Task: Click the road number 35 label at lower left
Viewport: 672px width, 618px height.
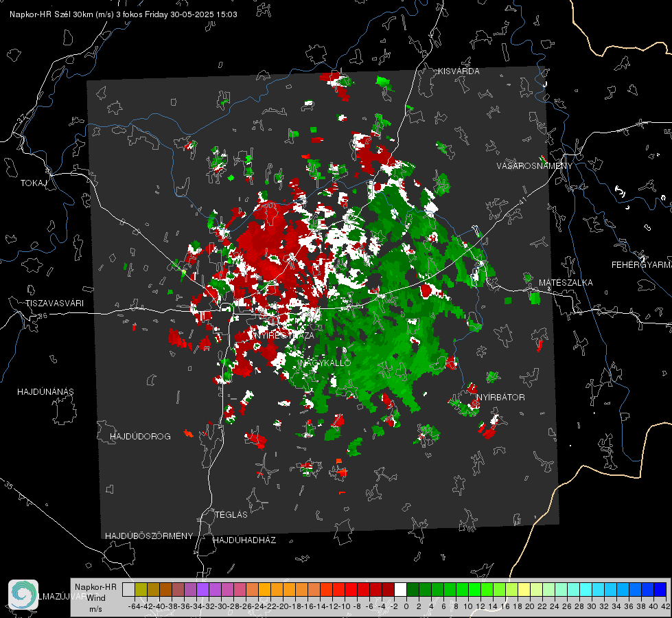Action: pos(9,486)
